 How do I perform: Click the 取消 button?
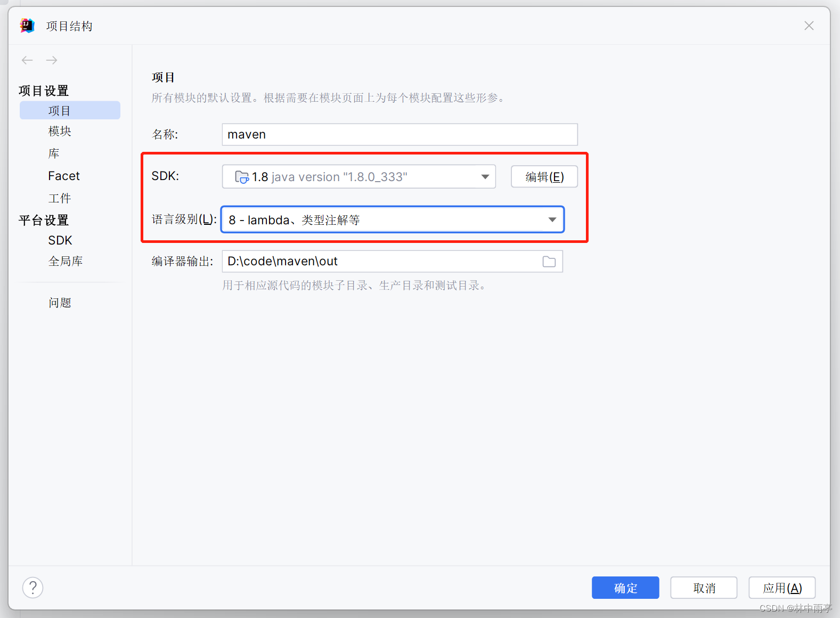(x=704, y=588)
